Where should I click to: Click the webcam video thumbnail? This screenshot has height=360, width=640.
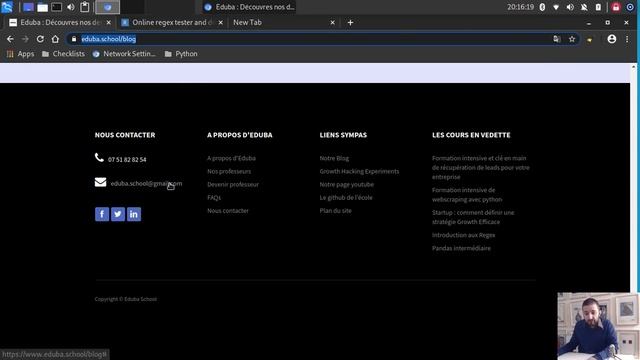598,326
